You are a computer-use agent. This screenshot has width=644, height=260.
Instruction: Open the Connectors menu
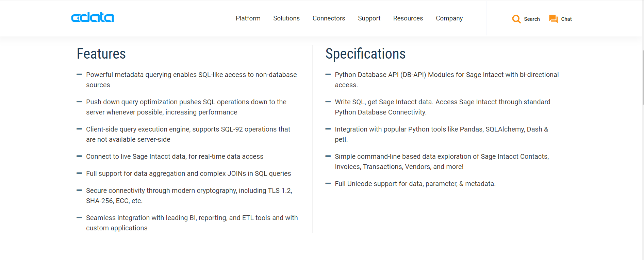[x=329, y=18]
